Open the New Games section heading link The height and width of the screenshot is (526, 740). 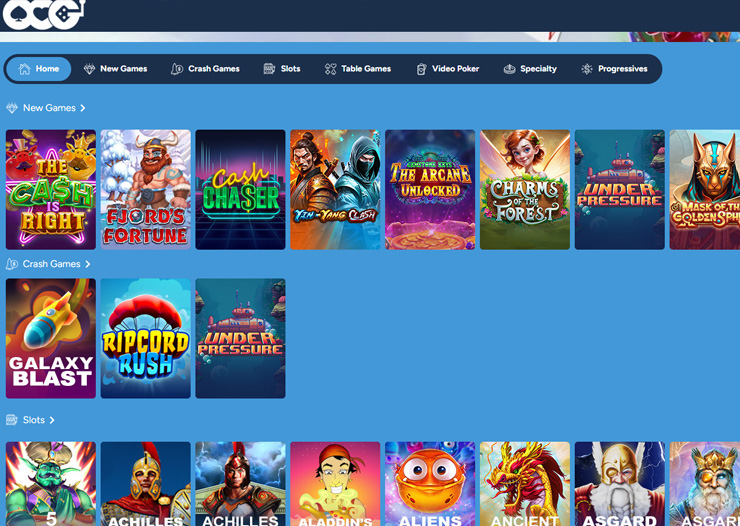[x=49, y=108]
